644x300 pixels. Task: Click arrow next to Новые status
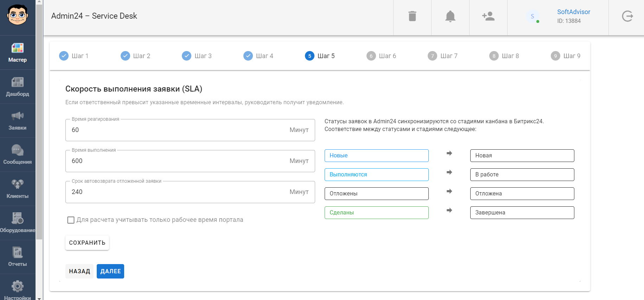pos(449,153)
